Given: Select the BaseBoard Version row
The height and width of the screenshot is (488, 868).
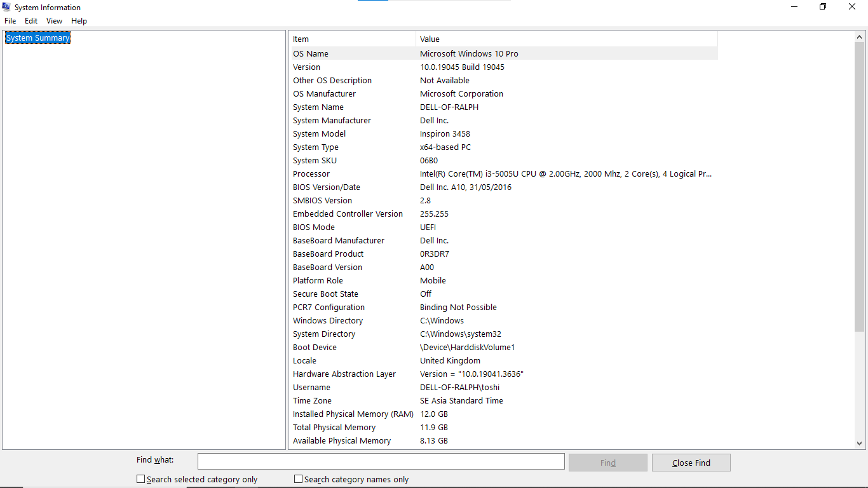Looking at the screenshot, I should click(x=505, y=268).
